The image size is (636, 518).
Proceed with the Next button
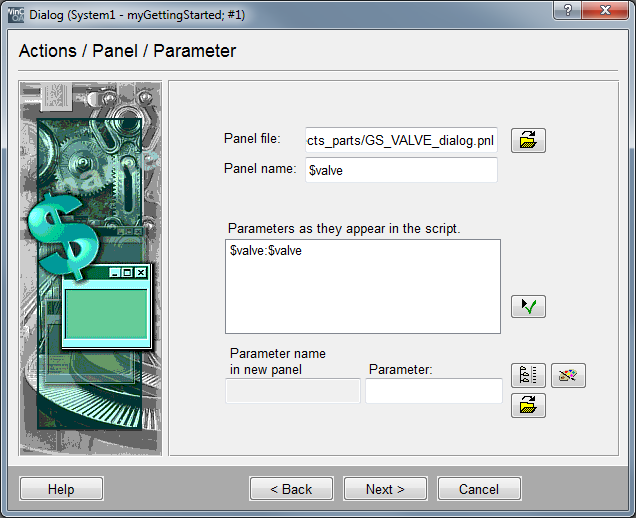385,489
